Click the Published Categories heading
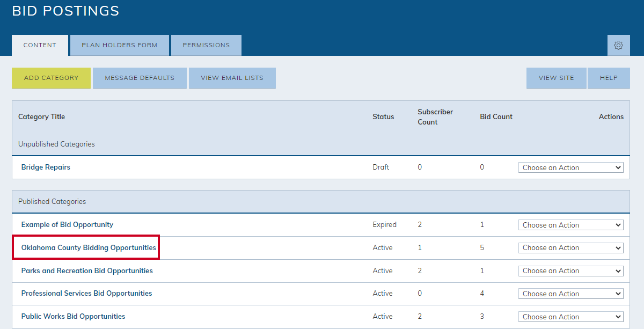The width and height of the screenshot is (644, 329). 52,202
